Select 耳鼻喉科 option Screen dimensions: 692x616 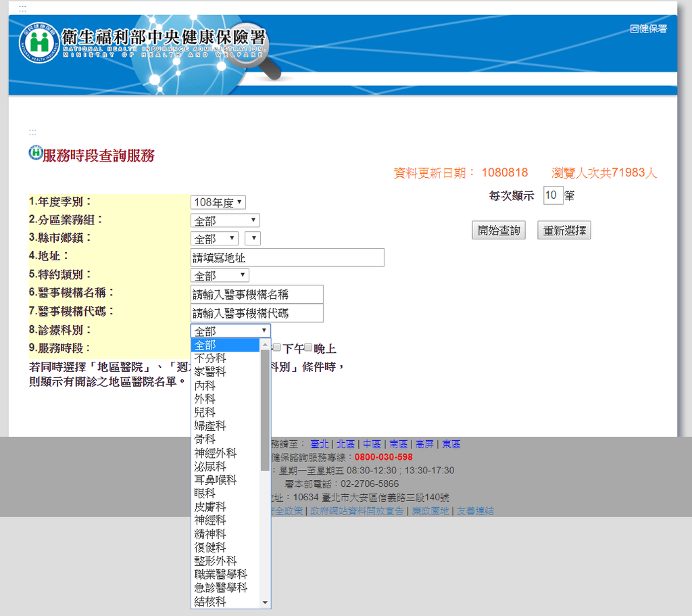click(x=225, y=480)
